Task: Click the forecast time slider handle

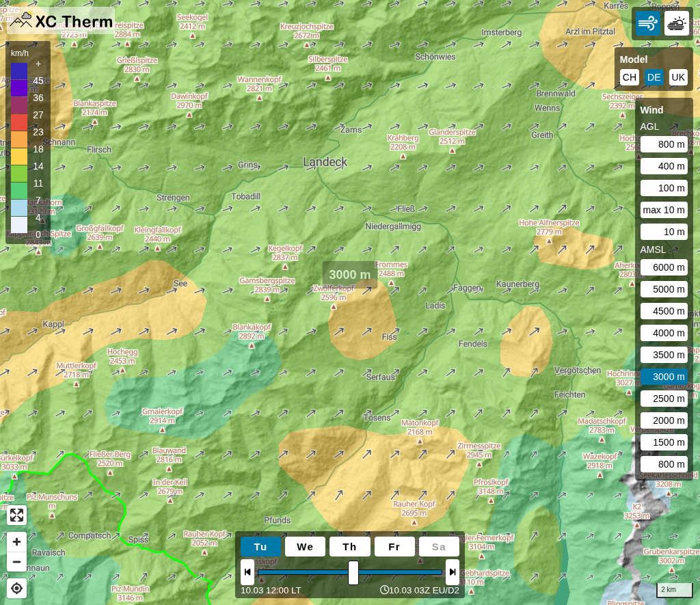Action: (353, 572)
